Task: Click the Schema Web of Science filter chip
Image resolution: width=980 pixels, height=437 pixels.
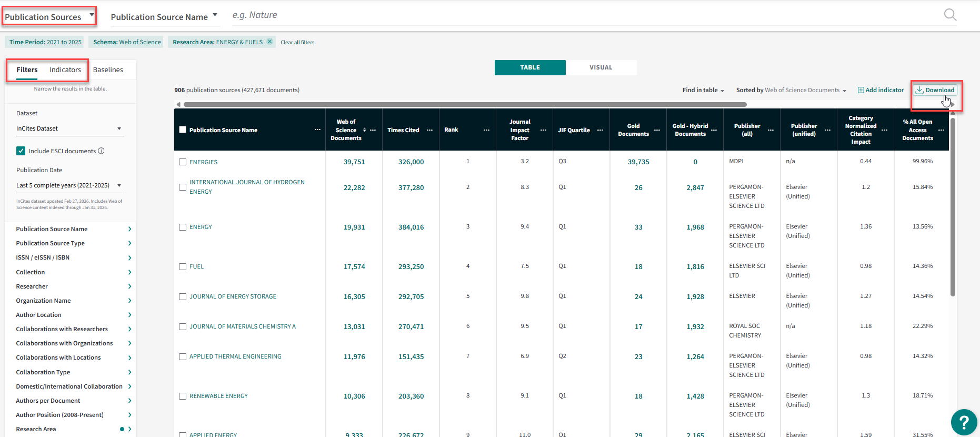Action: [x=127, y=42]
